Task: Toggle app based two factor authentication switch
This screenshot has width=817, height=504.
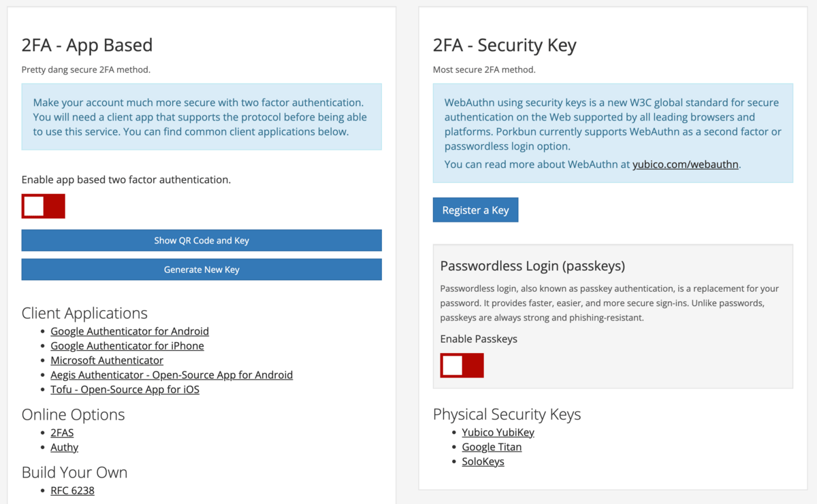Action: click(43, 206)
